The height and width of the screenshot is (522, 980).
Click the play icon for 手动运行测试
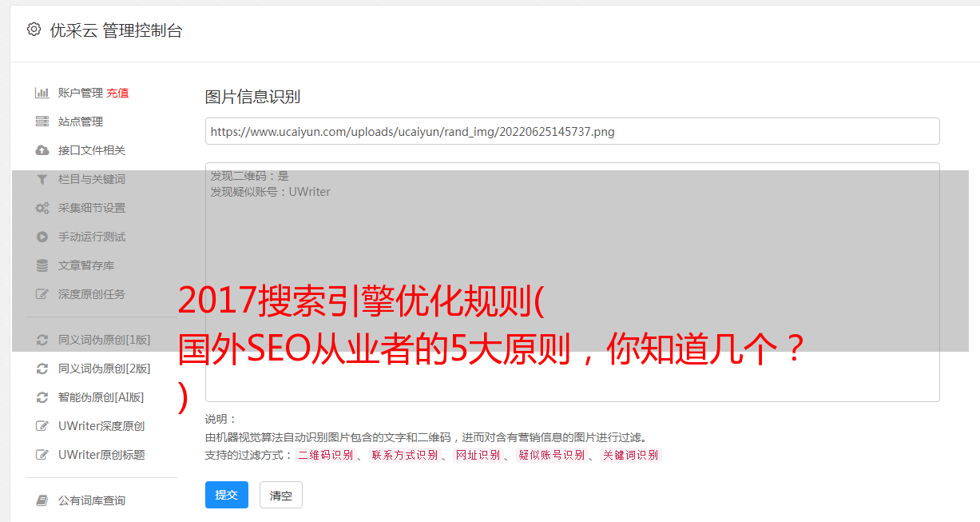tap(42, 237)
